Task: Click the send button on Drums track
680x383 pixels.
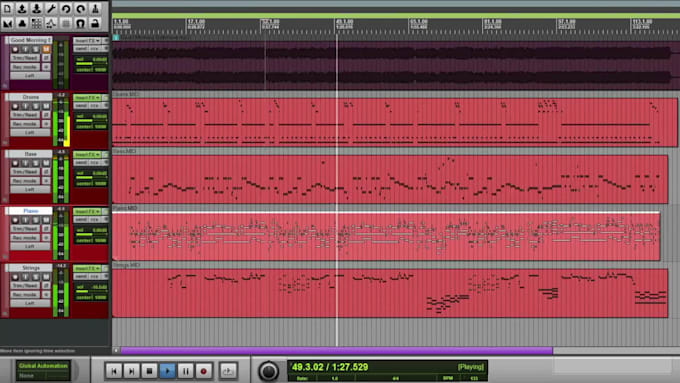Action: [81, 106]
